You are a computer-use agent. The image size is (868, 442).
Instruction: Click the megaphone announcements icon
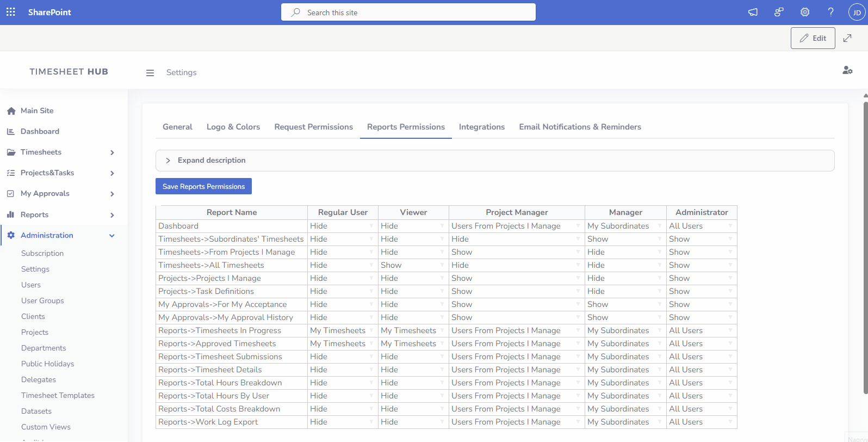(x=753, y=12)
